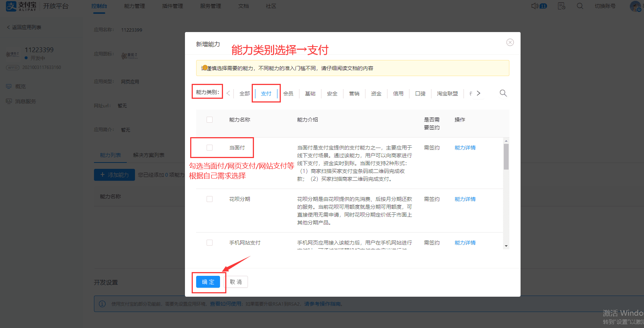Select the 营销 category tab
Viewport: 644px width, 328px height.
pyautogui.click(x=354, y=94)
